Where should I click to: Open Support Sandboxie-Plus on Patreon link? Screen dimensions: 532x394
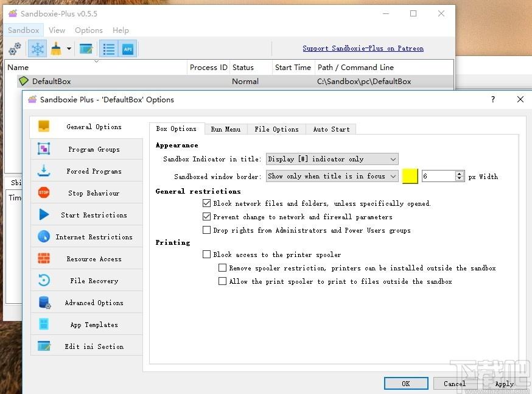point(363,48)
